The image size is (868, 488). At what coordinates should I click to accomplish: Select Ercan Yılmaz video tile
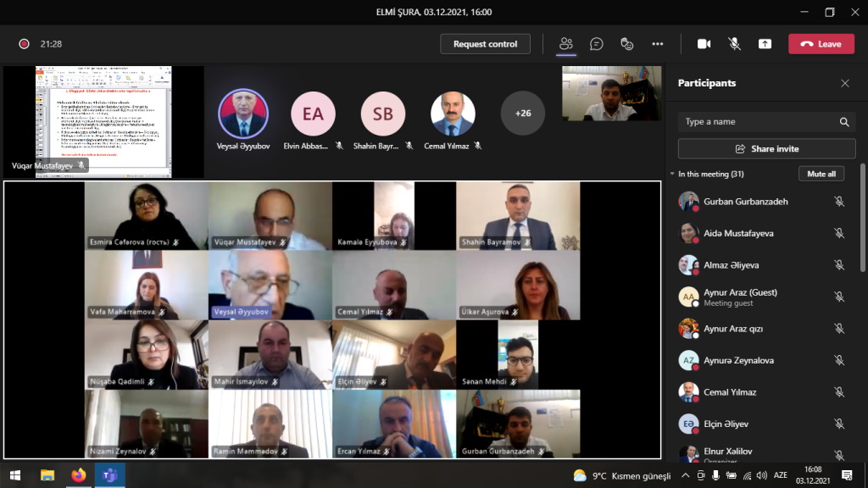click(x=394, y=424)
